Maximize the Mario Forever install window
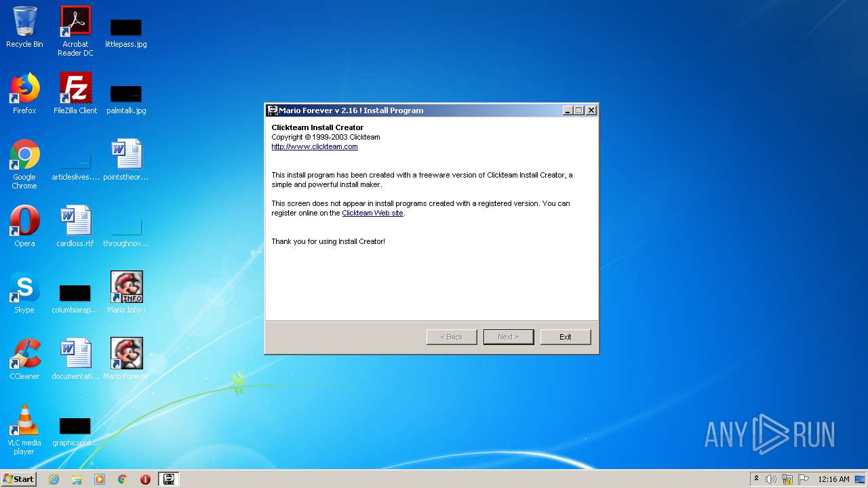Viewport: 868px width, 488px height. (579, 110)
